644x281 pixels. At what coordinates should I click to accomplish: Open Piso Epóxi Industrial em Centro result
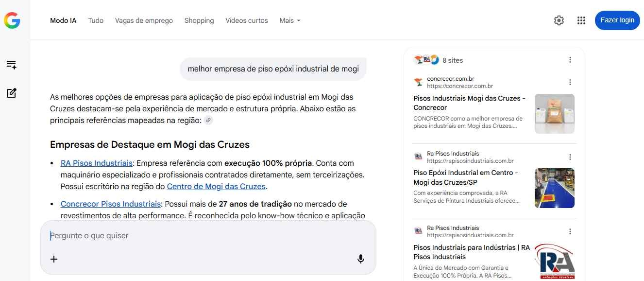pos(466,177)
